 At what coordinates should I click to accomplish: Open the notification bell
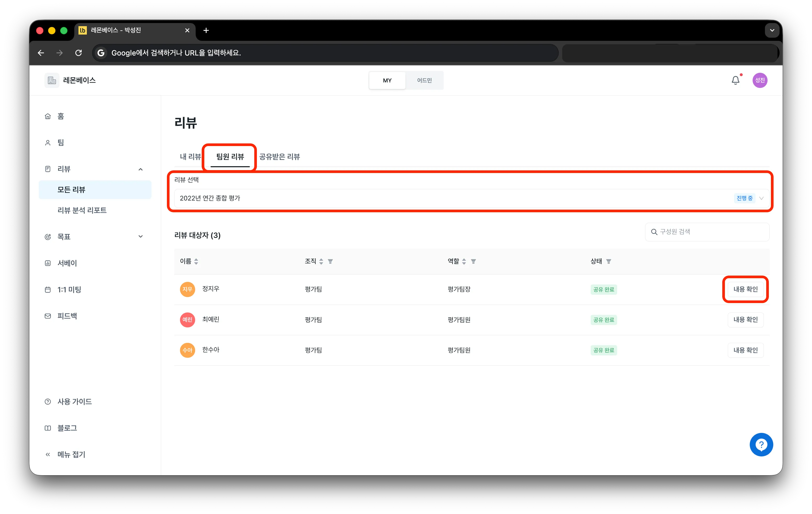[735, 80]
